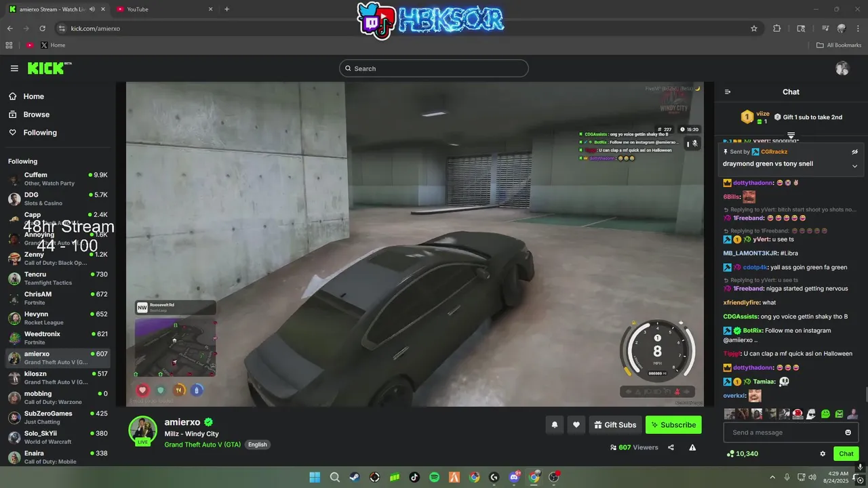This screenshot has width=868, height=488.
Task: Toggle the notification bell for amierxo
Action: pyautogui.click(x=554, y=425)
